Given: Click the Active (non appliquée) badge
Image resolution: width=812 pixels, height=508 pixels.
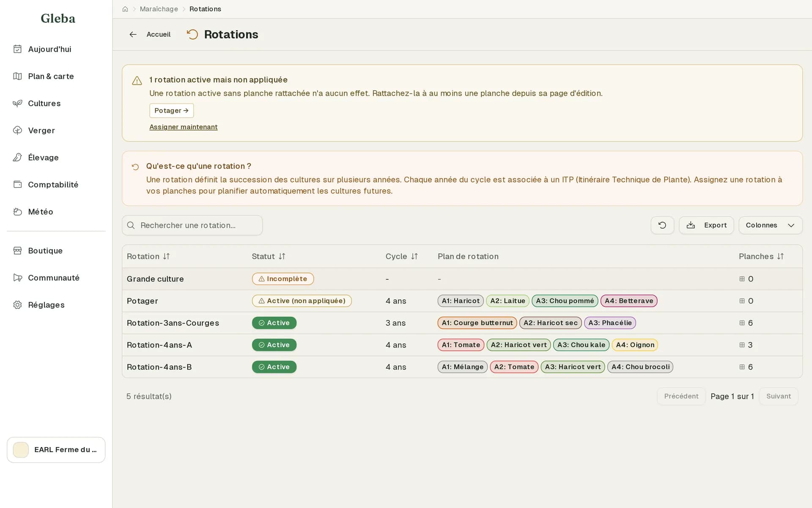Looking at the screenshot, I should tap(302, 301).
